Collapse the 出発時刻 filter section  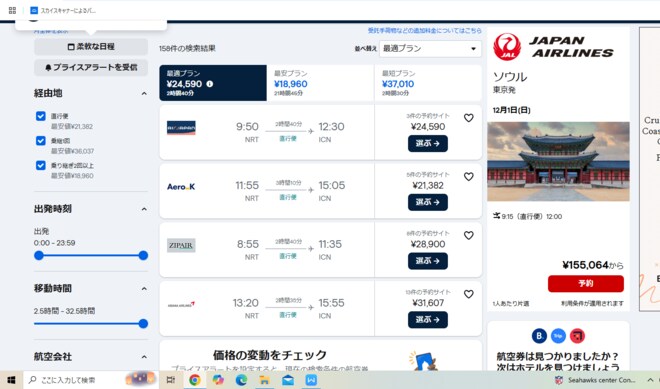144,209
